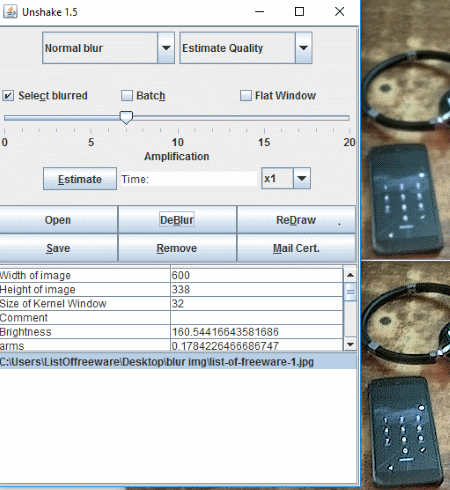The width and height of the screenshot is (450, 490).
Task: Select the list-of-freeware-1.jpg file path row
Action: [x=178, y=362]
